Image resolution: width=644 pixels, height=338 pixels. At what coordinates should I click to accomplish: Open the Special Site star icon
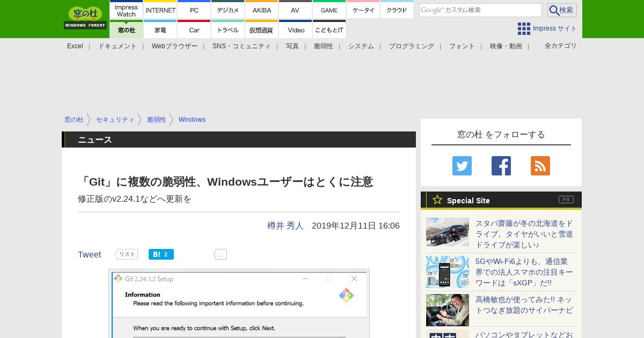[437, 200]
